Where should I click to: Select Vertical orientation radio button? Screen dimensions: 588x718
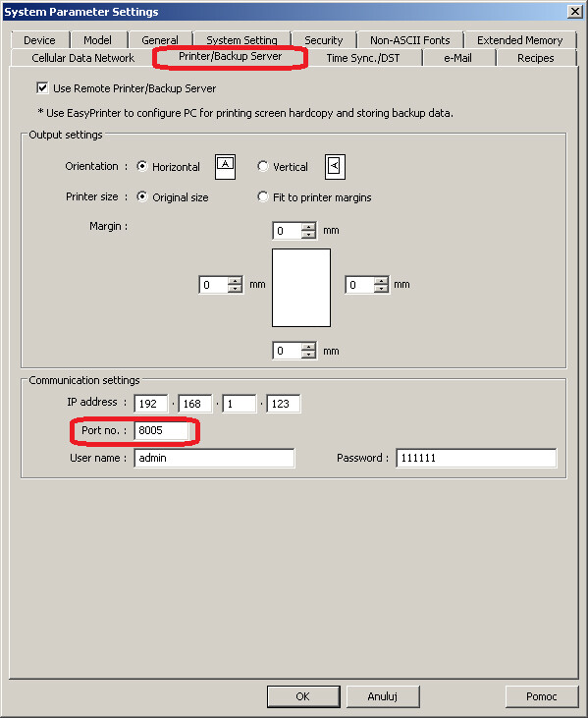pyautogui.click(x=263, y=166)
